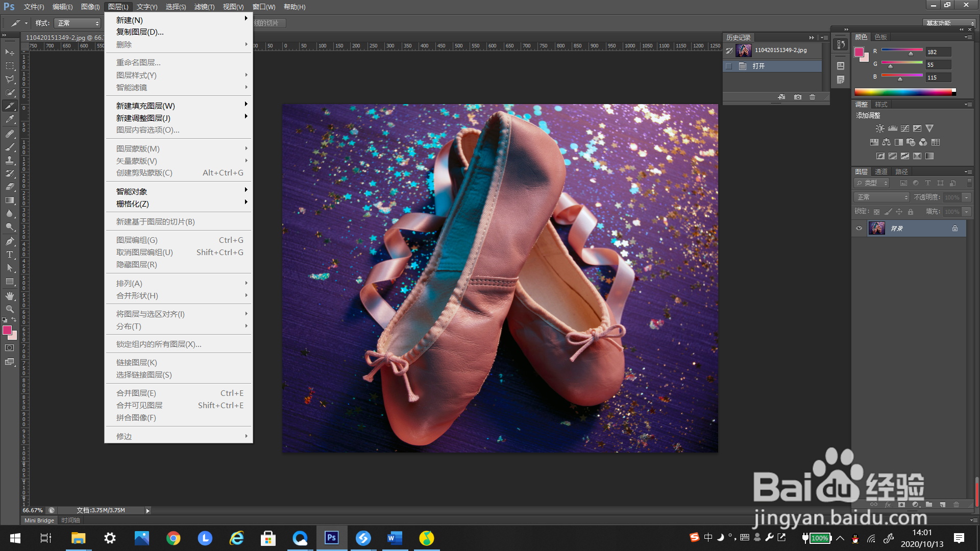Toggle the lock transparent pixels option

click(876, 212)
